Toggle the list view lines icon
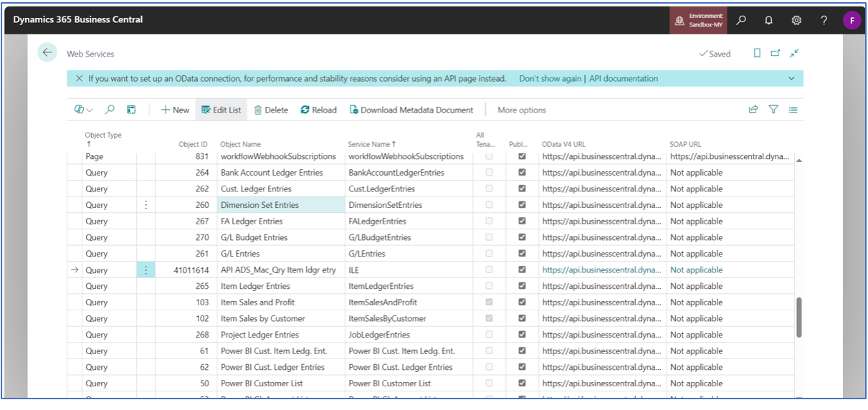 point(793,110)
